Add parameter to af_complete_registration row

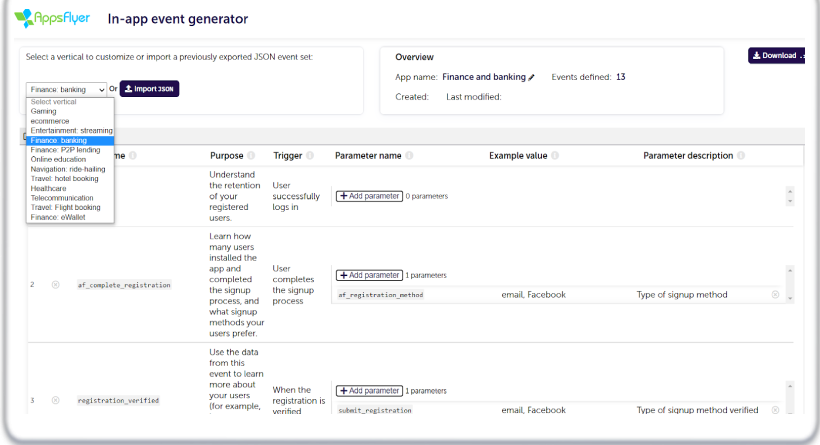click(369, 275)
